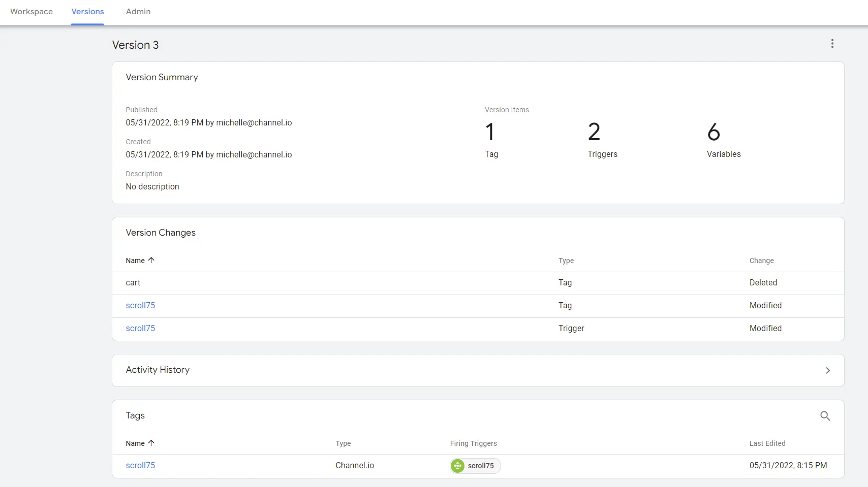Click Firing Triggers column header

473,443
